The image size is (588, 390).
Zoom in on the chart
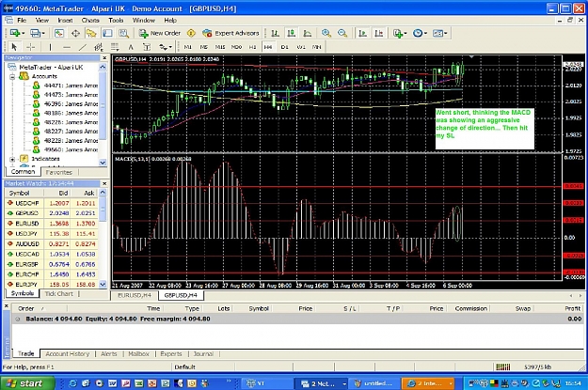click(326, 33)
